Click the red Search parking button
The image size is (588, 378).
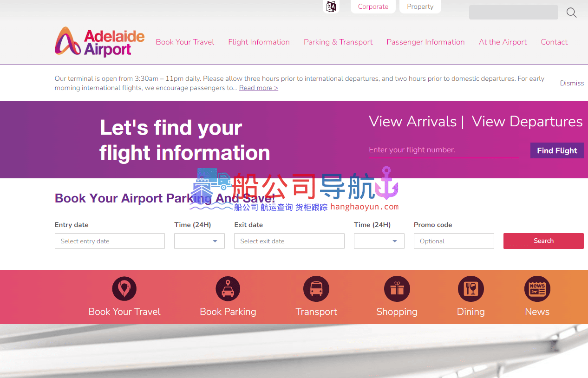point(543,241)
